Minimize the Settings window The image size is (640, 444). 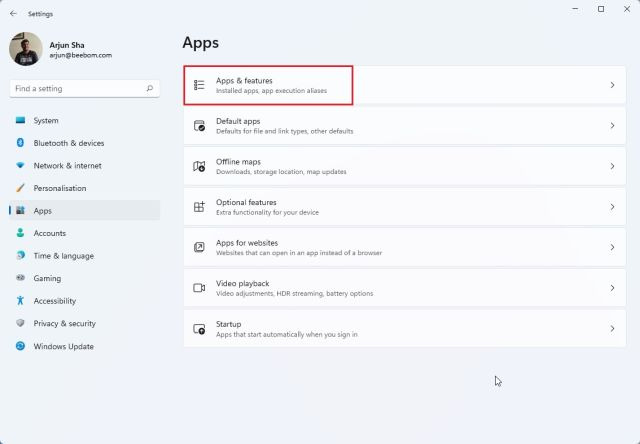pyautogui.click(x=575, y=9)
